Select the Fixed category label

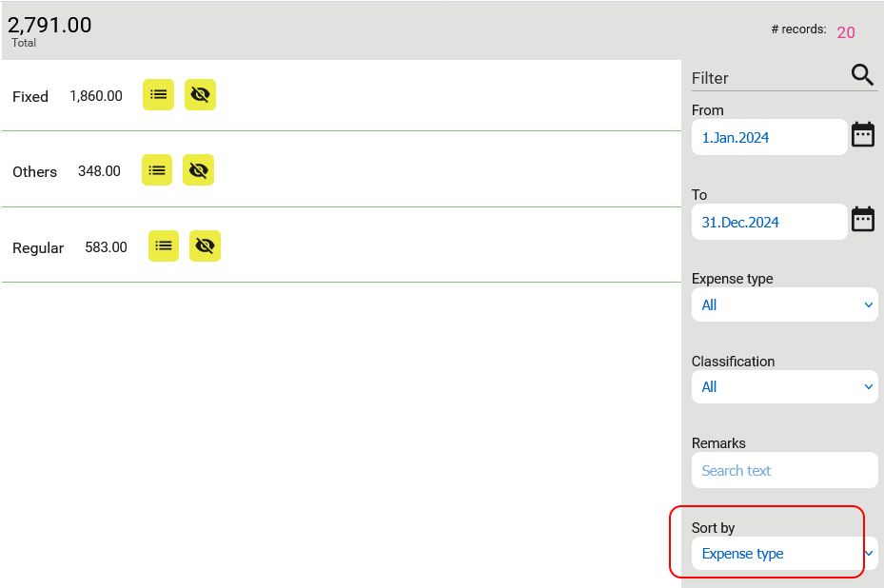30,97
